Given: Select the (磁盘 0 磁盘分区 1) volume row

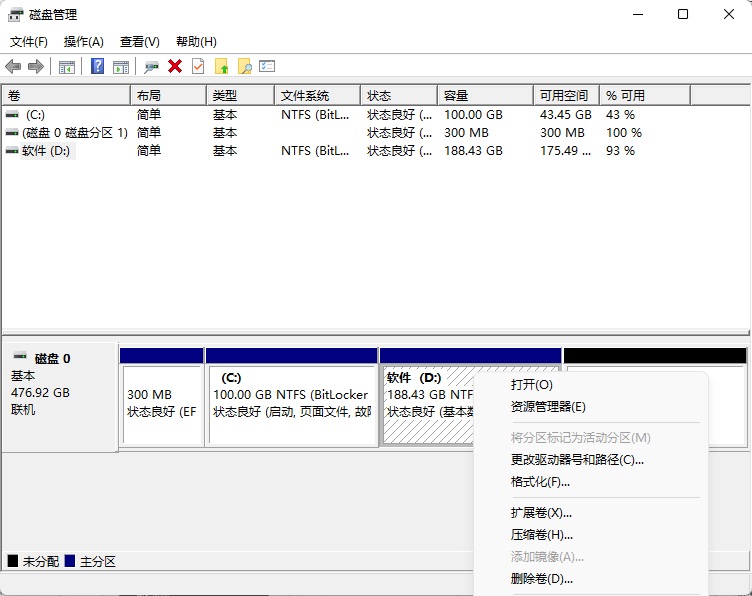Looking at the screenshot, I should (x=75, y=132).
